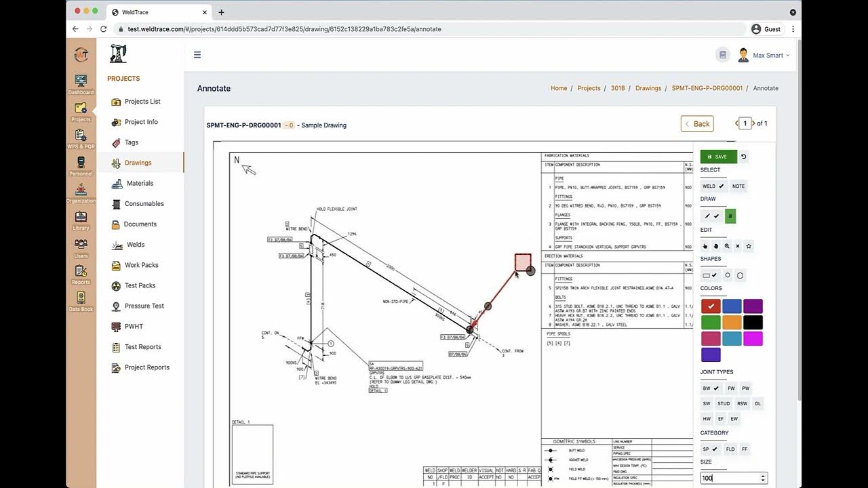The height and width of the screenshot is (488, 868).
Task: Click Drawings breadcrumb link
Action: tap(648, 88)
